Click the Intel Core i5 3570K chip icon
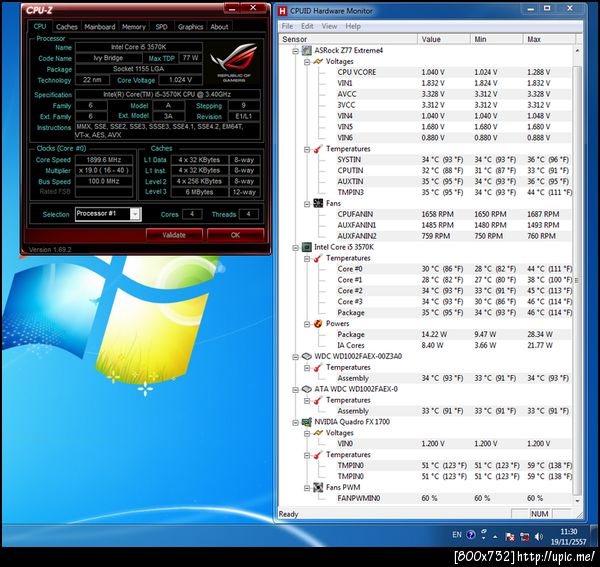Viewport: 600px width, 567px height. tap(307, 247)
